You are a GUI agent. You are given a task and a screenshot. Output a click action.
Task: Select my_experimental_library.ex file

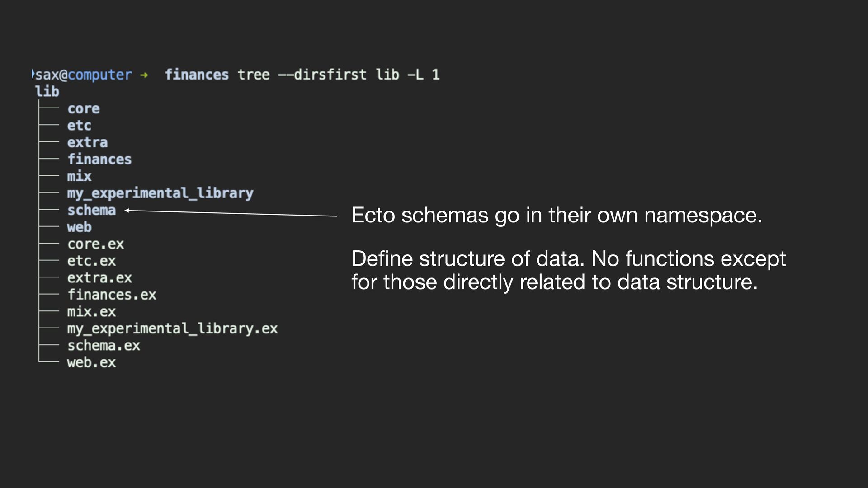click(x=173, y=329)
